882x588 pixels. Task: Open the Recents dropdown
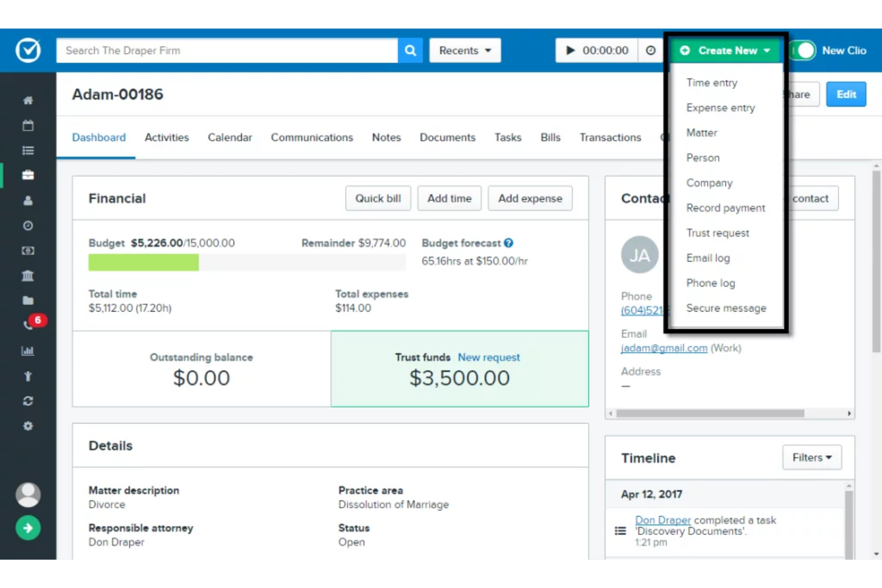(464, 50)
